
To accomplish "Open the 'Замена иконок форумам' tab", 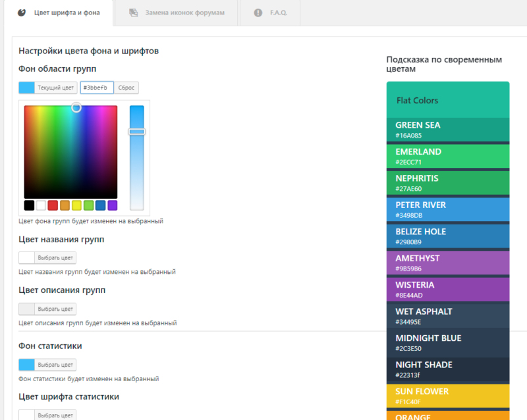I will click(182, 13).
